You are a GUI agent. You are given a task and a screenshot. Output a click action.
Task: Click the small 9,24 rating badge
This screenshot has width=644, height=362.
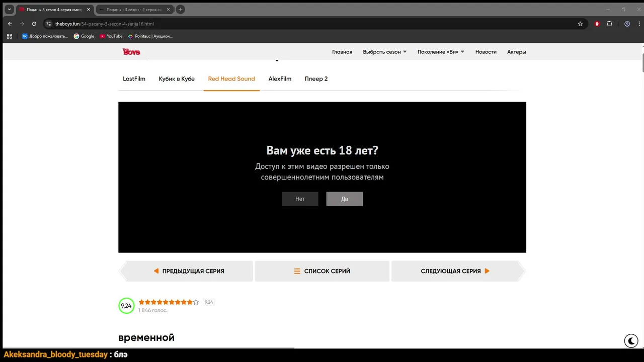(209, 302)
